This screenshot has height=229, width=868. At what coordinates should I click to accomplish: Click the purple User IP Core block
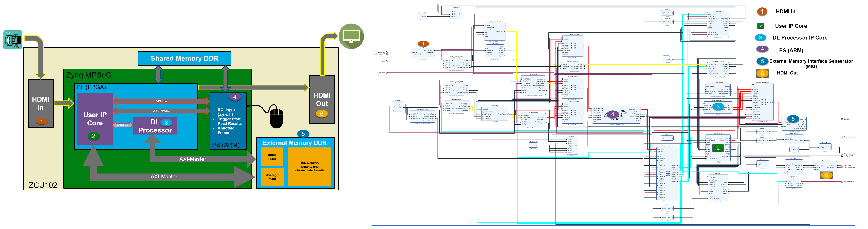pyautogui.click(x=95, y=119)
